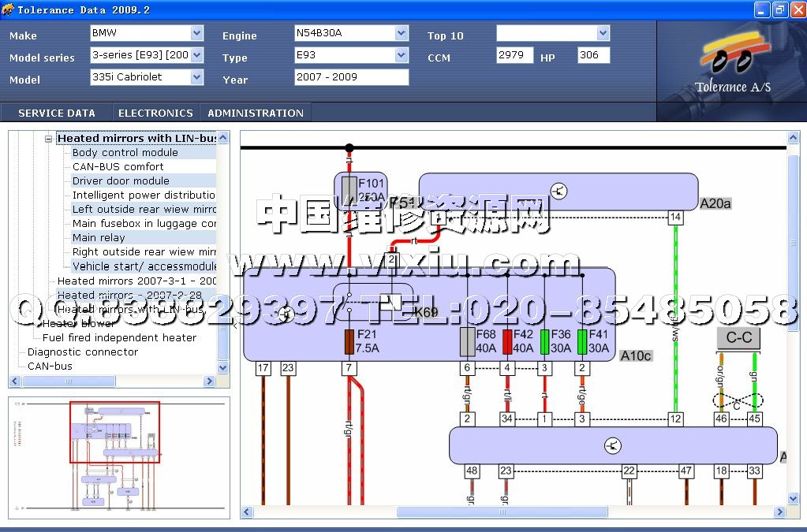Viewport: 807px width, 532px height.
Task: Collapse the Heated mirrors with LIN-bus node
Action: [x=48, y=139]
